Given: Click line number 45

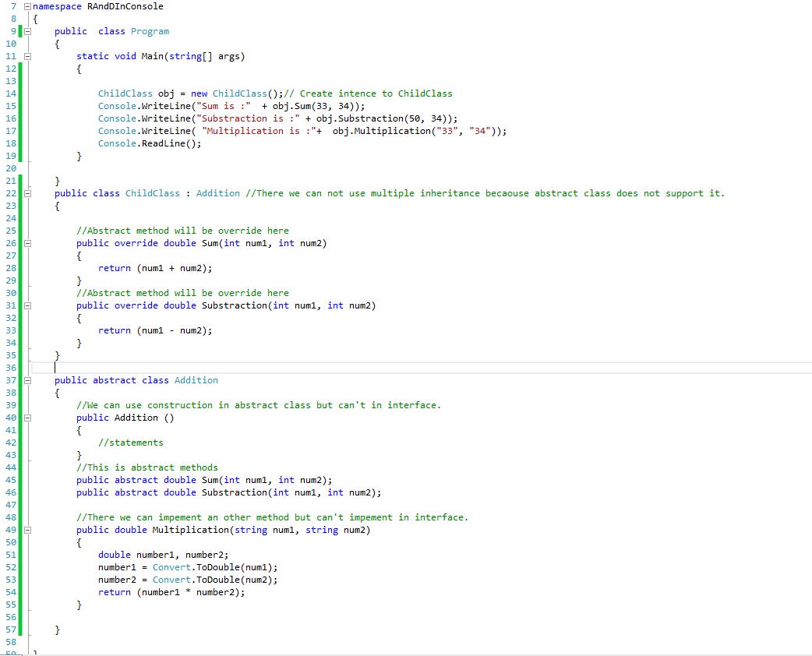Looking at the screenshot, I should 10,480.
